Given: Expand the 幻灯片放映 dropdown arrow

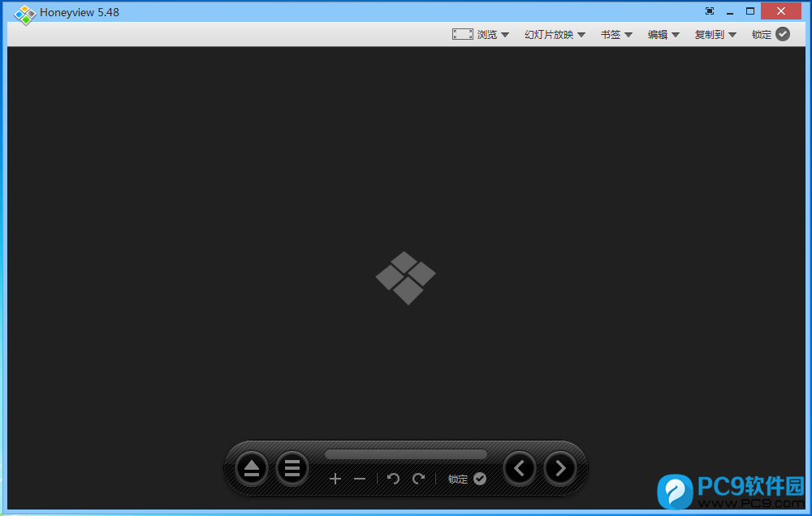Looking at the screenshot, I should pyautogui.click(x=581, y=35).
